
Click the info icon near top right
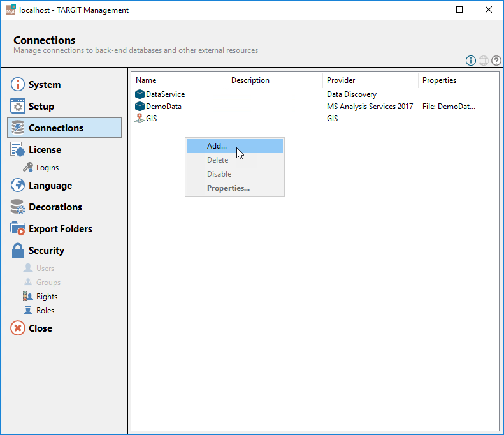(x=471, y=61)
